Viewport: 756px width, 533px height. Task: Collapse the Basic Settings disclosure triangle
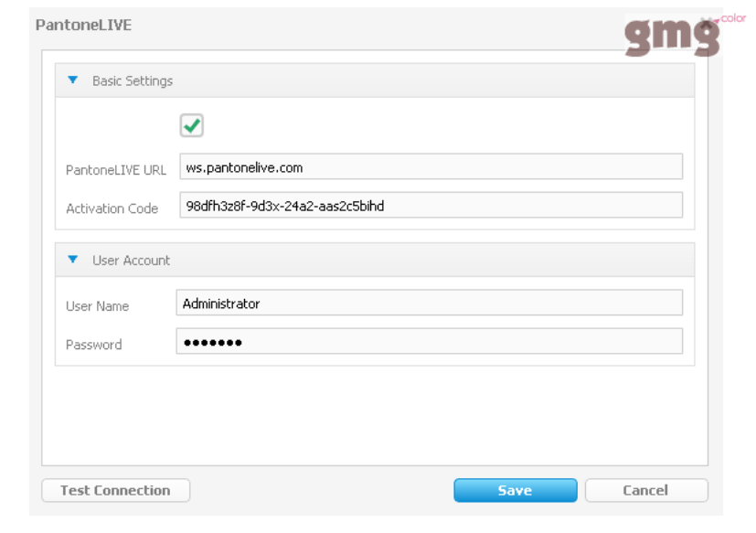(x=73, y=80)
